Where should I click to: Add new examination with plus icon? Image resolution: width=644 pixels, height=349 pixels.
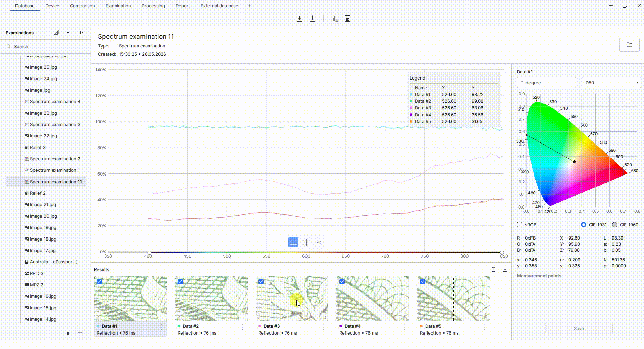pyautogui.click(x=80, y=333)
